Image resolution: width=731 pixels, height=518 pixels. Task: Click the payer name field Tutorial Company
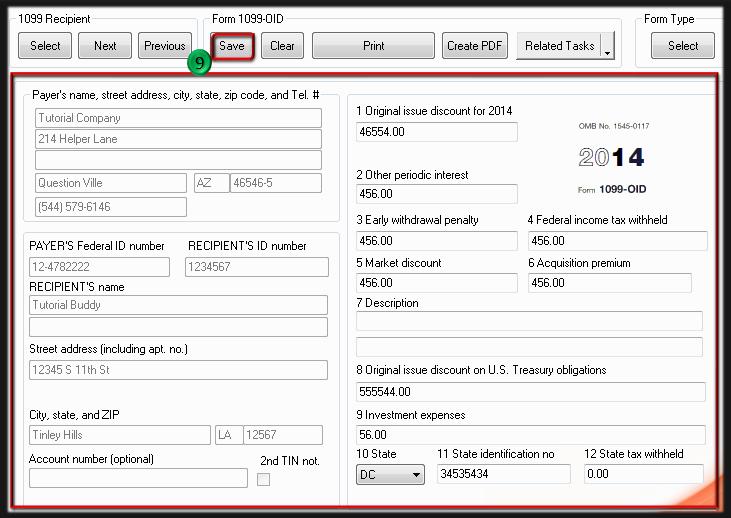point(178,118)
